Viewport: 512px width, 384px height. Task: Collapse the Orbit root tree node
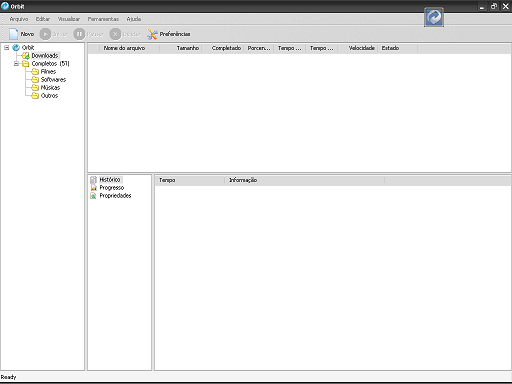pyautogui.click(x=6, y=48)
